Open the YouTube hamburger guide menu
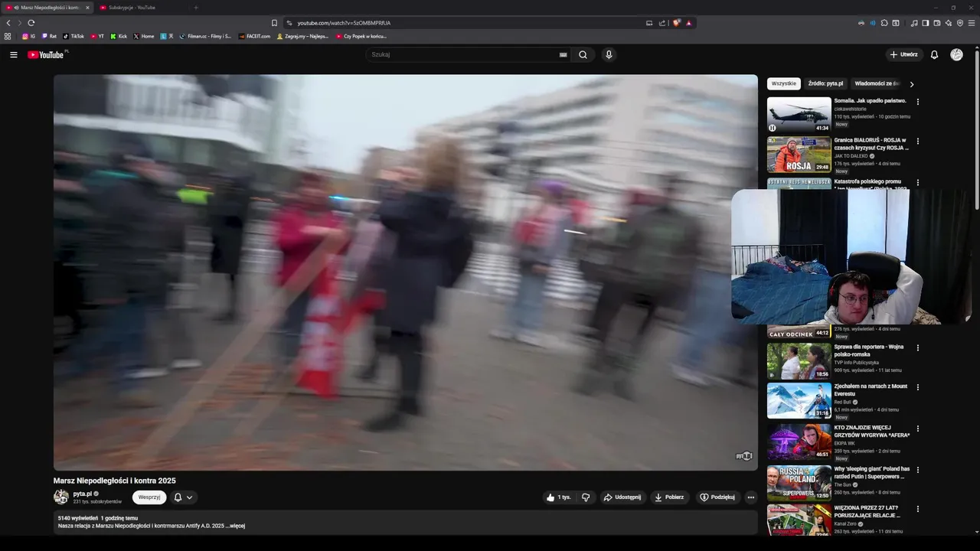 (13, 54)
